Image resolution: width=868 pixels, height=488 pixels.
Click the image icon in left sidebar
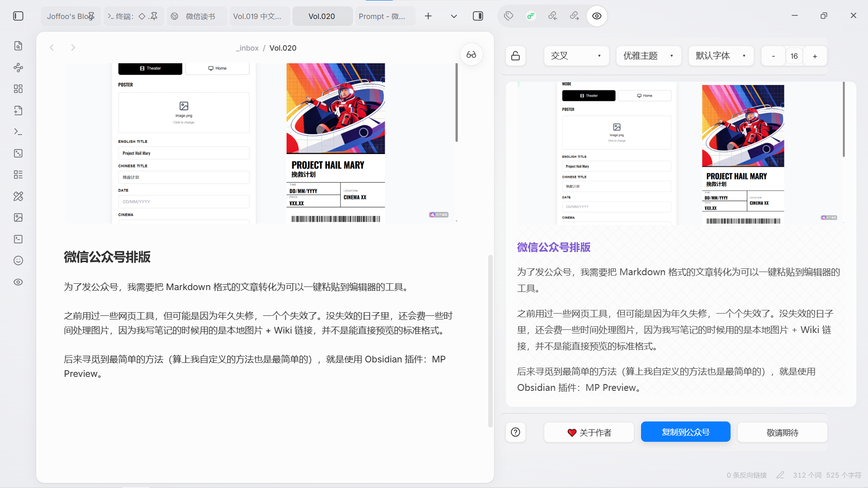tap(18, 217)
